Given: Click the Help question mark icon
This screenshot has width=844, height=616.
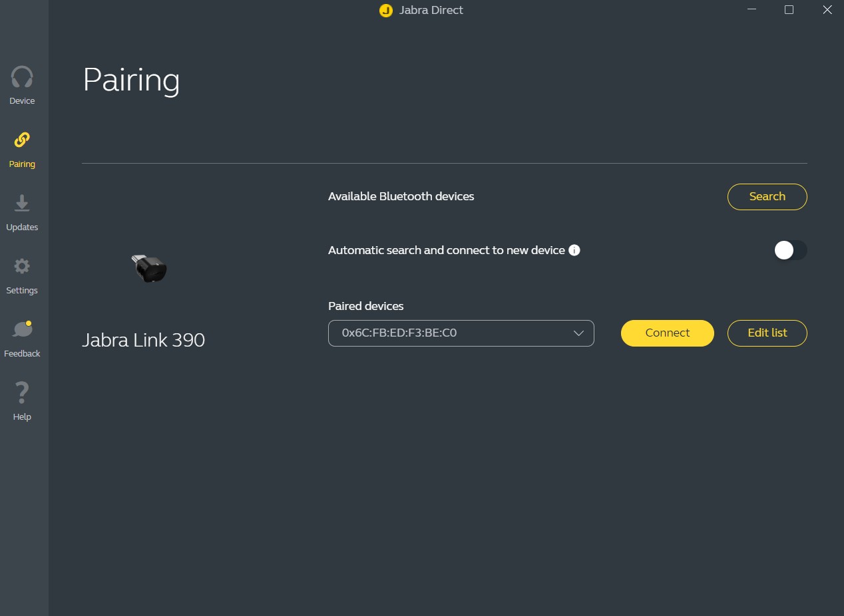Looking at the screenshot, I should pyautogui.click(x=22, y=392).
